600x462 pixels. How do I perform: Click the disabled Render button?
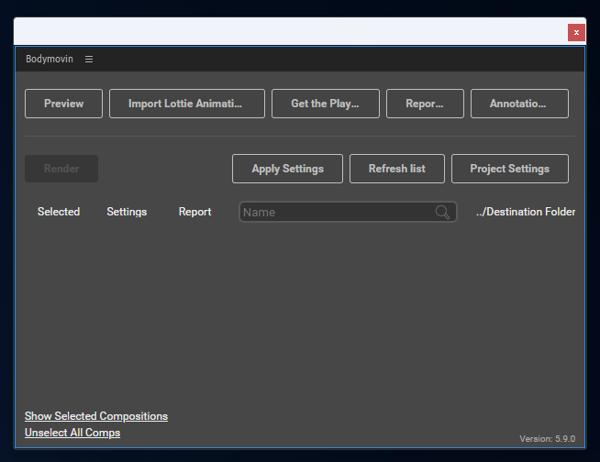pyautogui.click(x=61, y=168)
